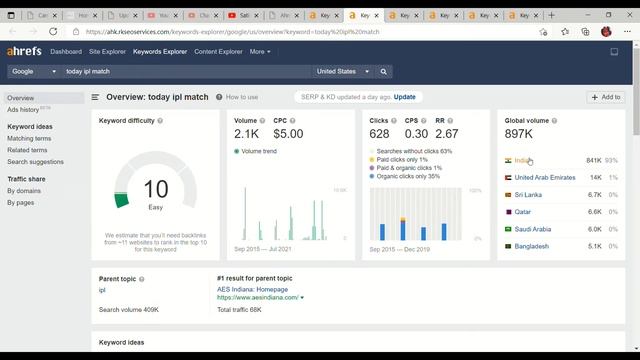Click Keyword difficulty info icon
The image size is (640, 360).
pos(160,121)
